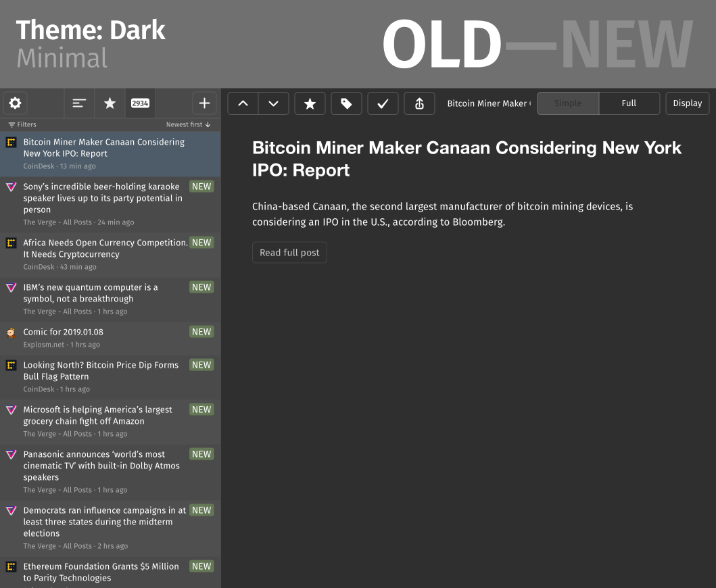Click CoinDesk icon beside Looking North article
The height and width of the screenshot is (588, 716).
pos(11,365)
